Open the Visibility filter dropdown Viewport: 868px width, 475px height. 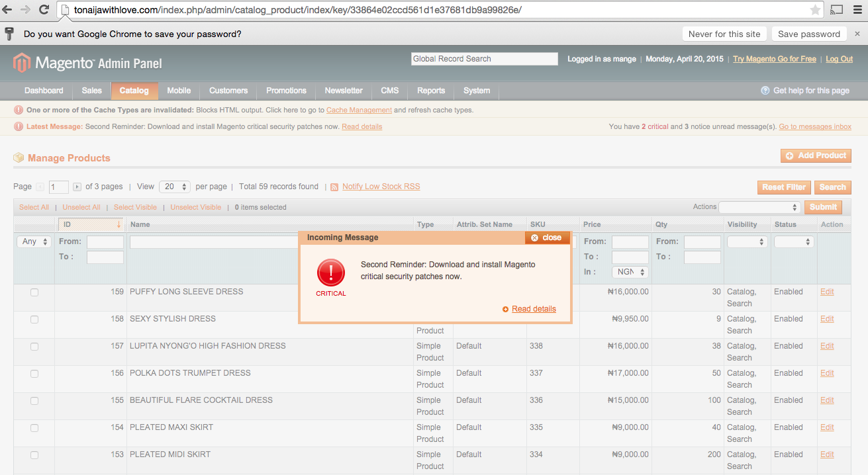point(747,242)
